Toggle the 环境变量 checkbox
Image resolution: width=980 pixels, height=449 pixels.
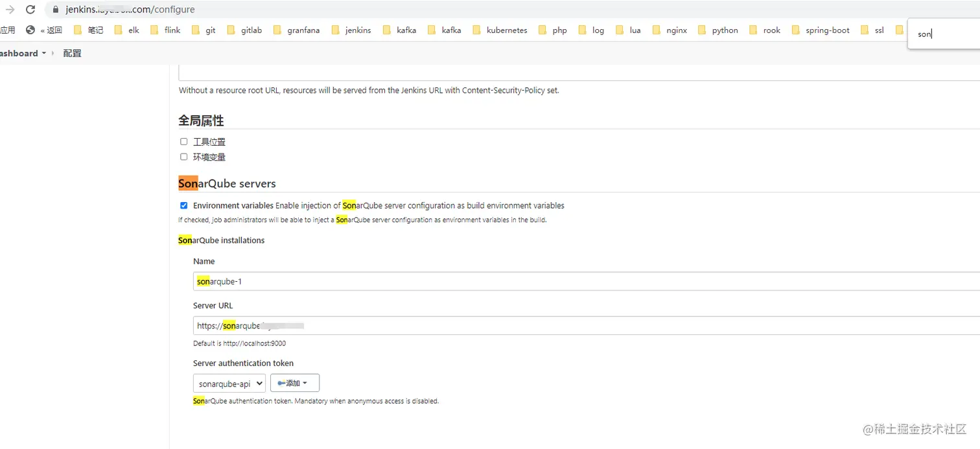(184, 157)
